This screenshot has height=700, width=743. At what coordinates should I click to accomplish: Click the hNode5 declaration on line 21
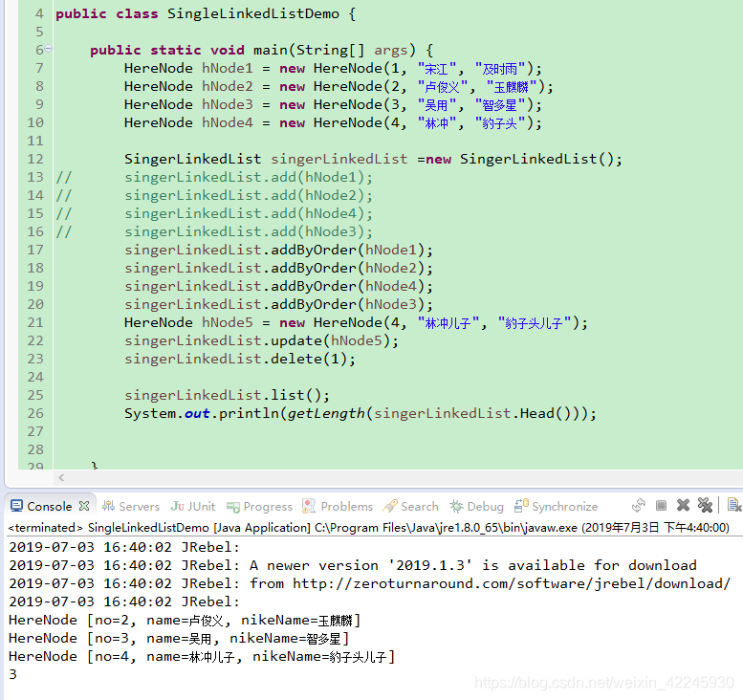(227, 323)
